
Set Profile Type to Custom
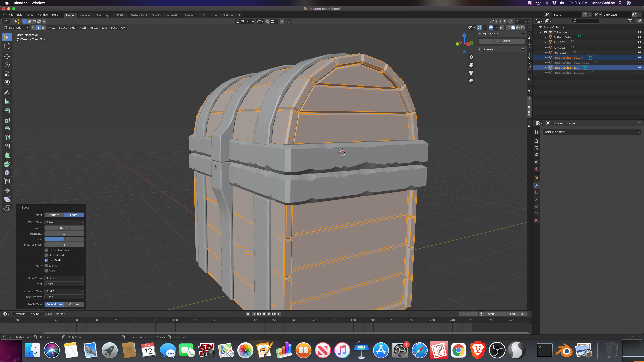tap(74, 304)
